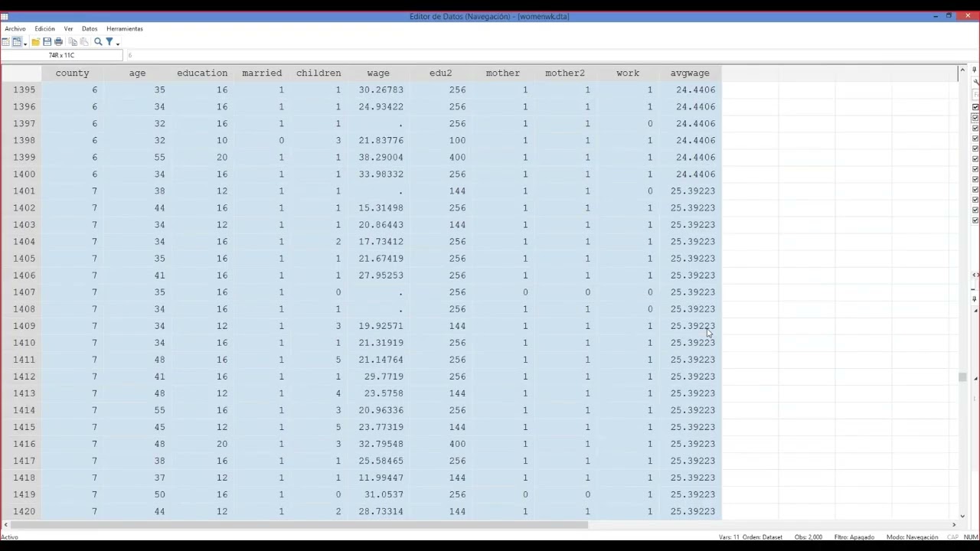Select the work column header
Viewport: 980px width, 551px height.
pos(628,73)
